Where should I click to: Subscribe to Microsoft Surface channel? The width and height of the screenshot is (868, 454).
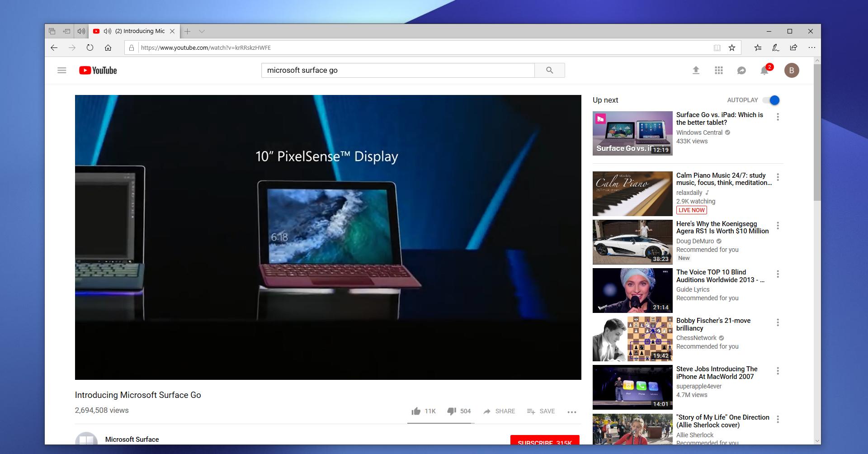pos(545,440)
